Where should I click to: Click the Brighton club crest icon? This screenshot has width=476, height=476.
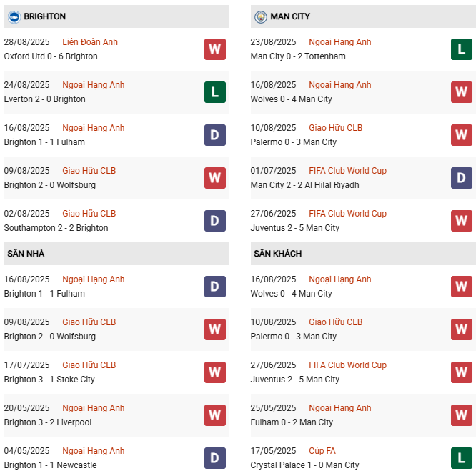pyautogui.click(x=14, y=16)
